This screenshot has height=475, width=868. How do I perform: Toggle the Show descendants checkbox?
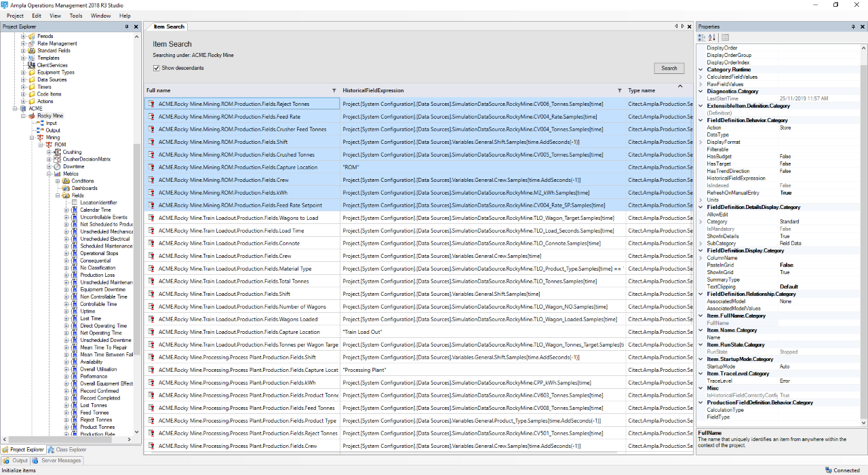(157, 68)
